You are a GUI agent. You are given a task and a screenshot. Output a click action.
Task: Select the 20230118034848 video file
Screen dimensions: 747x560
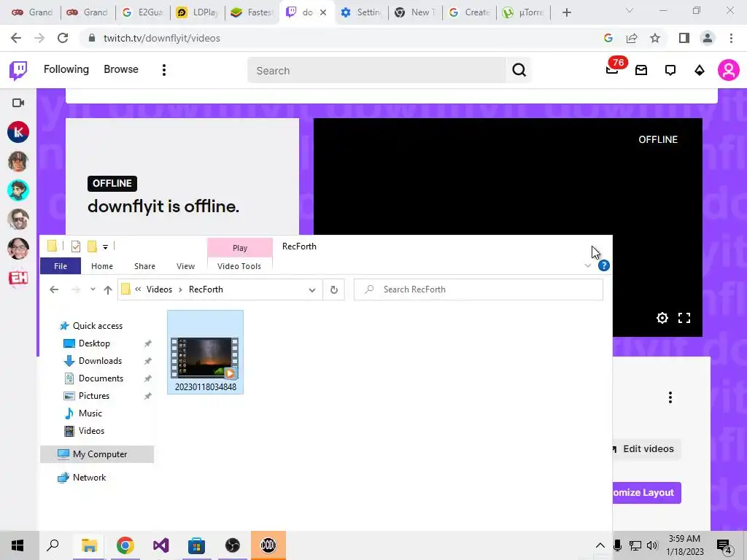[205, 352]
